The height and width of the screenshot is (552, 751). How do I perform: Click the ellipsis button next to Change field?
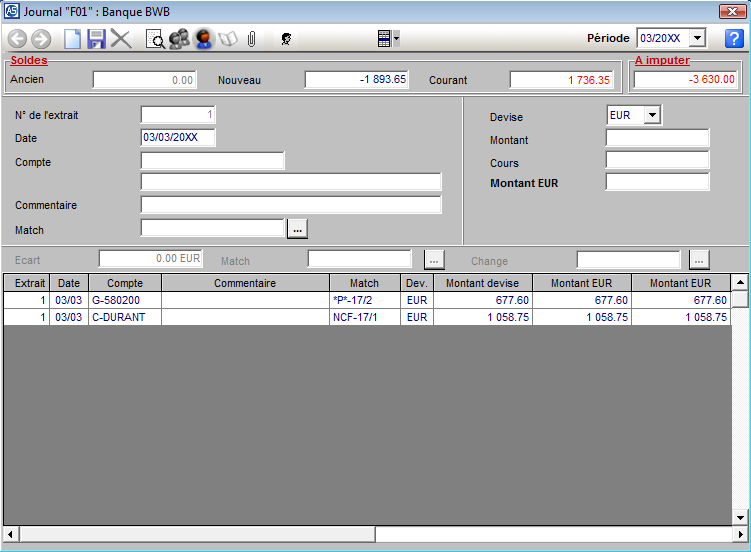pos(699,260)
